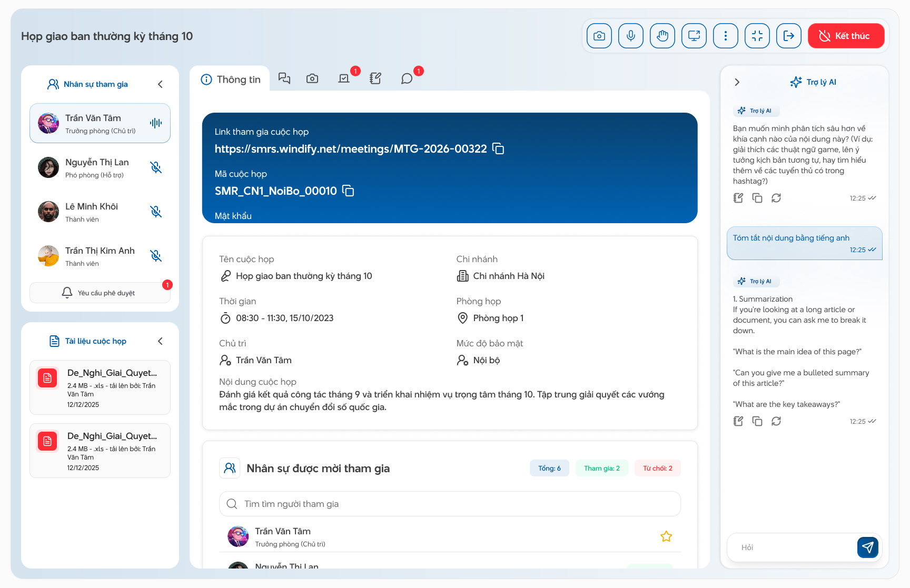Leave the meeting with exit icon
Image resolution: width=910 pixels, height=588 pixels.
pos(789,36)
